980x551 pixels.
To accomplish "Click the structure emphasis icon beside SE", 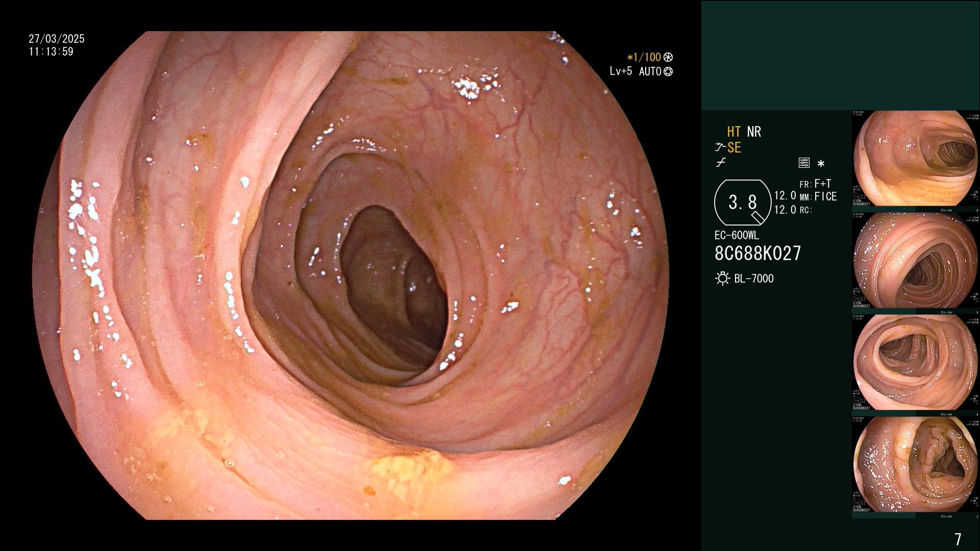I will pyautogui.click(x=720, y=147).
